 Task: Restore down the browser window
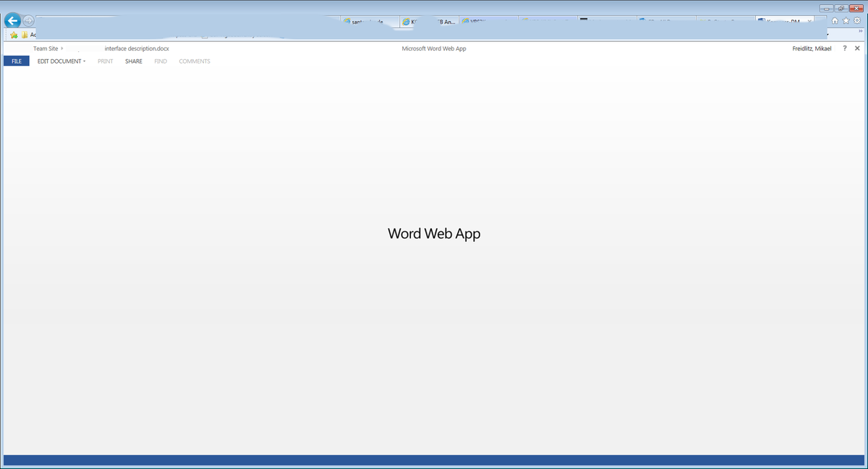click(842, 7)
